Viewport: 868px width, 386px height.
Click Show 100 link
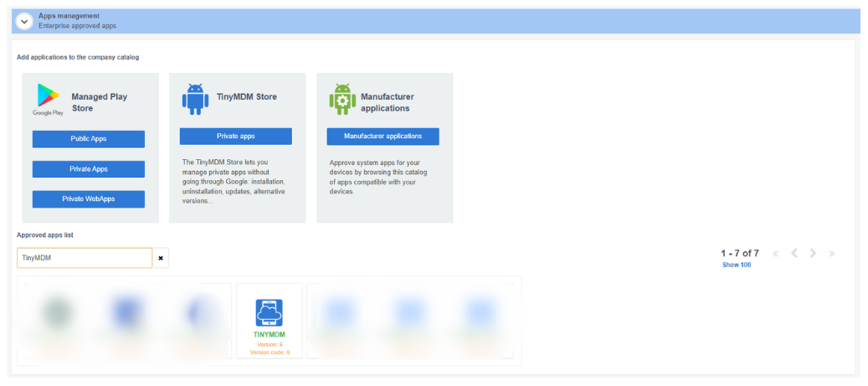(x=737, y=265)
